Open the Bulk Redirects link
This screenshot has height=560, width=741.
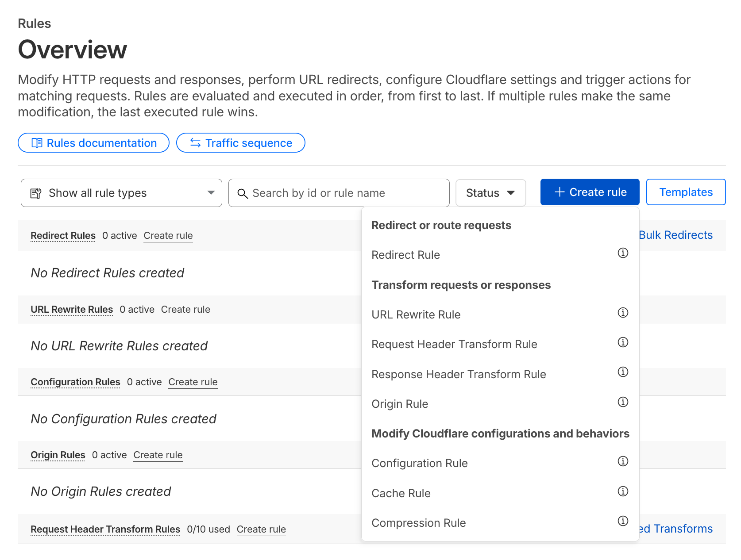coord(676,235)
